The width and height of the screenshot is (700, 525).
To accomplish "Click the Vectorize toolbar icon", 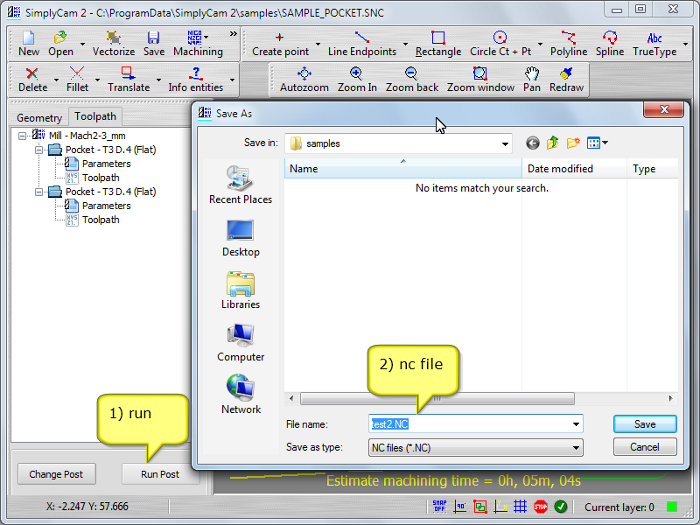I will point(113,43).
